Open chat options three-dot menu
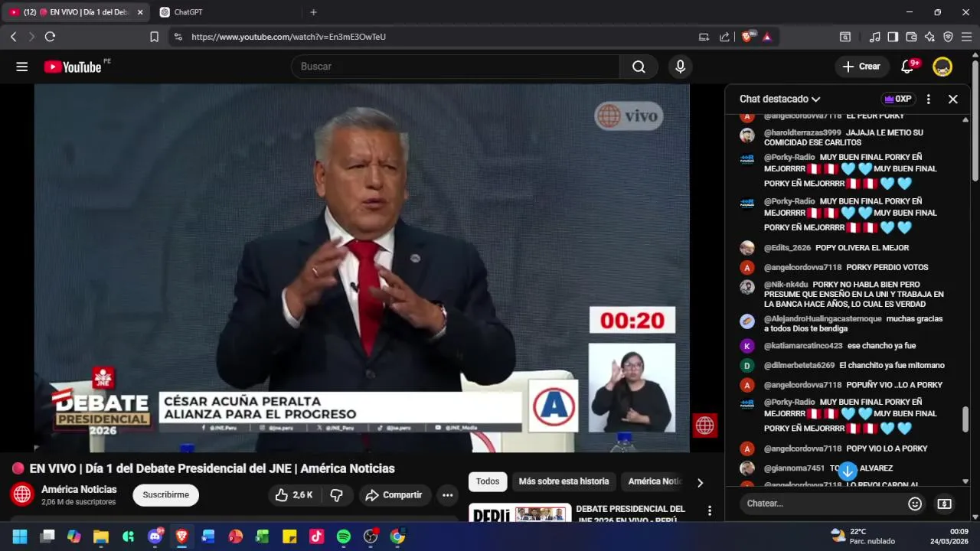The height and width of the screenshot is (551, 980). click(928, 99)
